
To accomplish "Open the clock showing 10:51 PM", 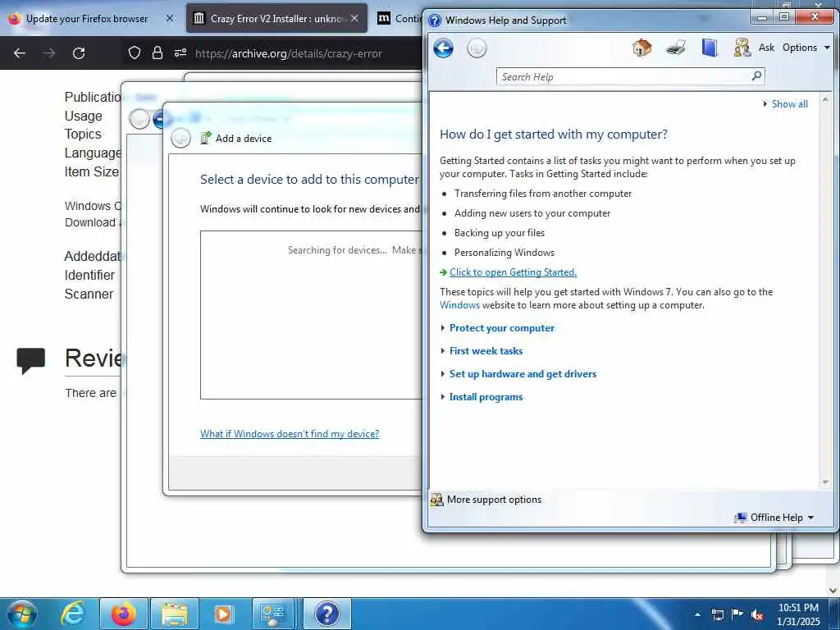I will [798, 614].
